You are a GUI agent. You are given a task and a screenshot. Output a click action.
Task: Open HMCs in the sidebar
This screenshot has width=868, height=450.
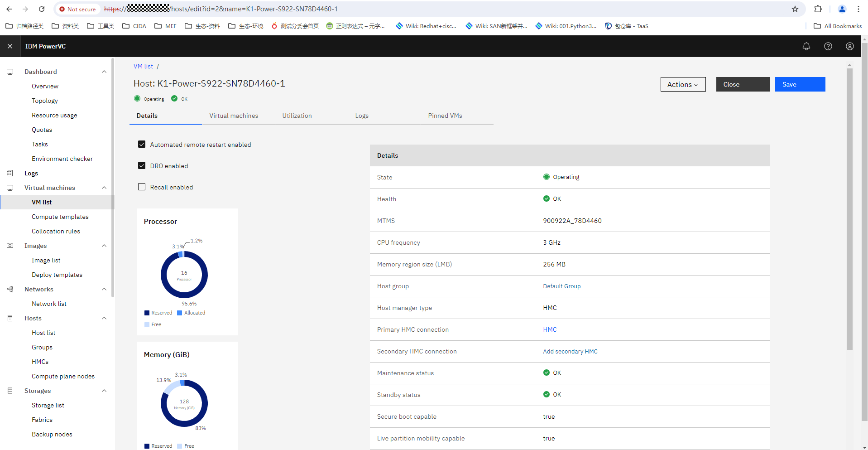[40, 362]
